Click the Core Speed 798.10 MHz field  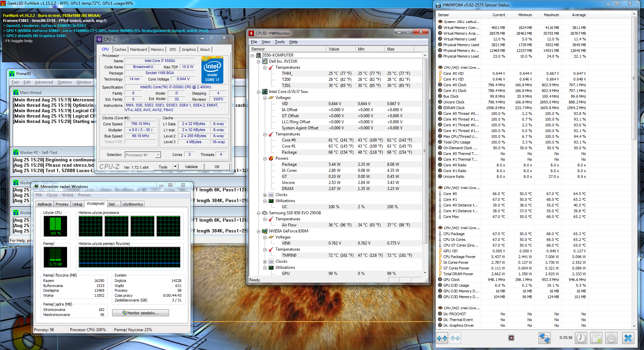141,124
